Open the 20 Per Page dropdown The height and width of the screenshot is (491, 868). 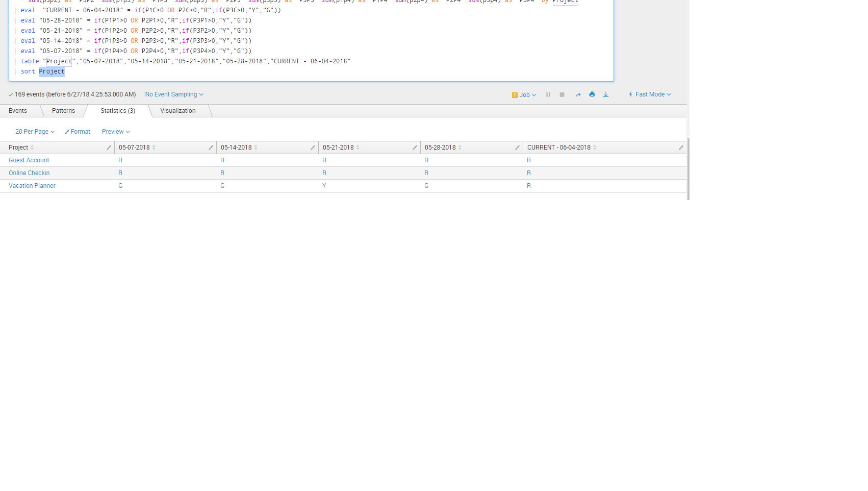[35, 132]
